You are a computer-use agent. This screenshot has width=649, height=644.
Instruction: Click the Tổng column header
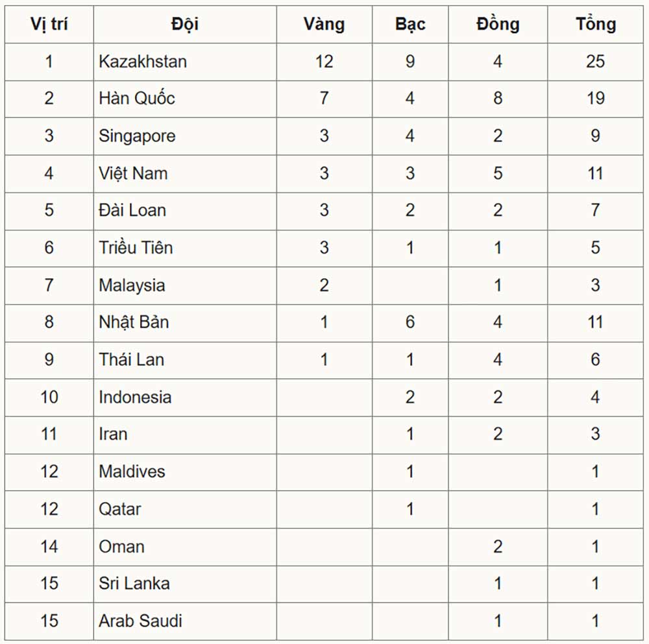tap(595, 25)
